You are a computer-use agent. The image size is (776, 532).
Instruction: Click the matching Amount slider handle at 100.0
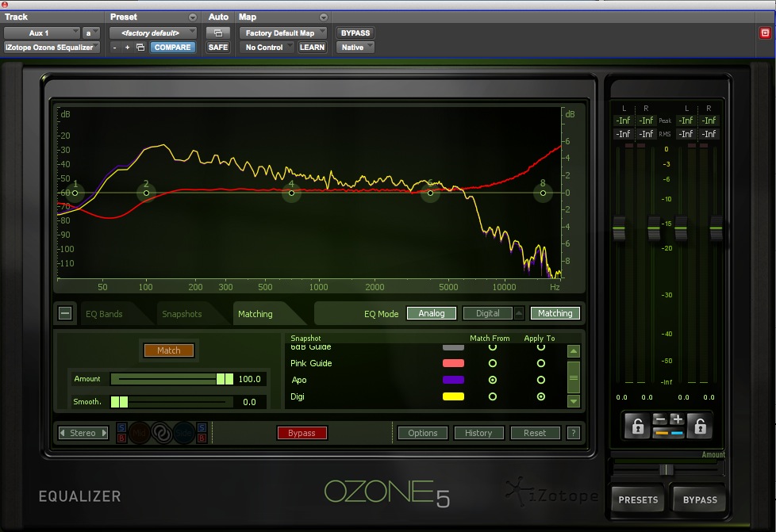(225, 379)
